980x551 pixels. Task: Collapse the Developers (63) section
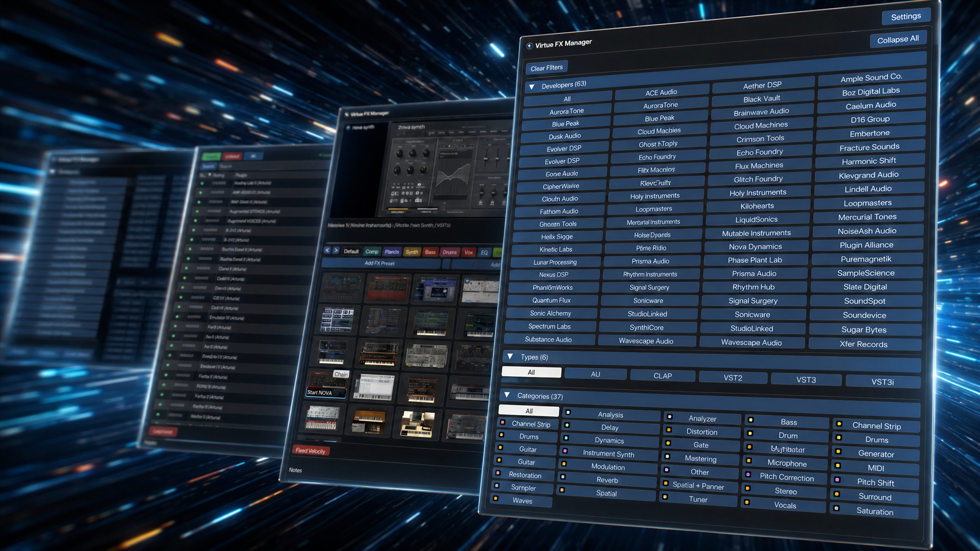click(532, 87)
